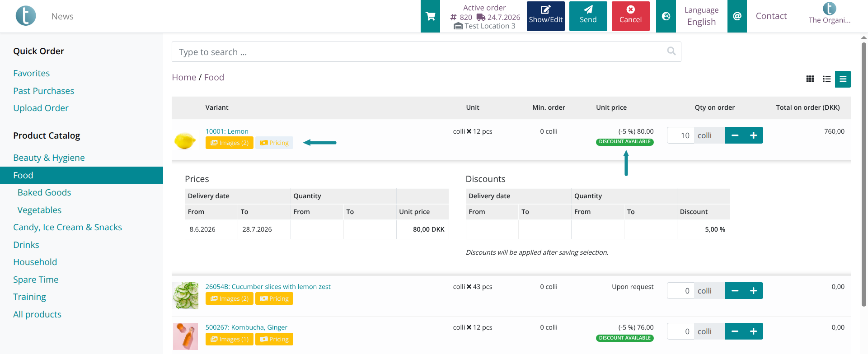This screenshot has height=354, width=868.
Task: Open Training category
Action: pos(29,297)
